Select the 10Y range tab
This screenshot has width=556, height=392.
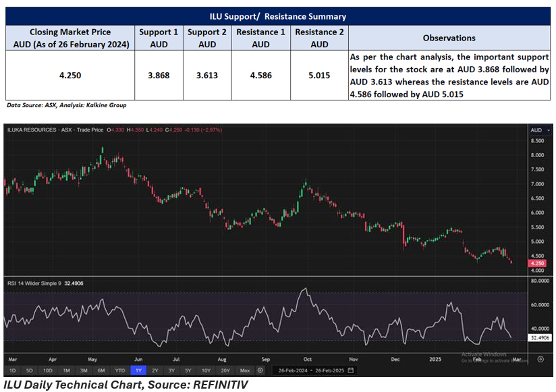(x=206, y=370)
